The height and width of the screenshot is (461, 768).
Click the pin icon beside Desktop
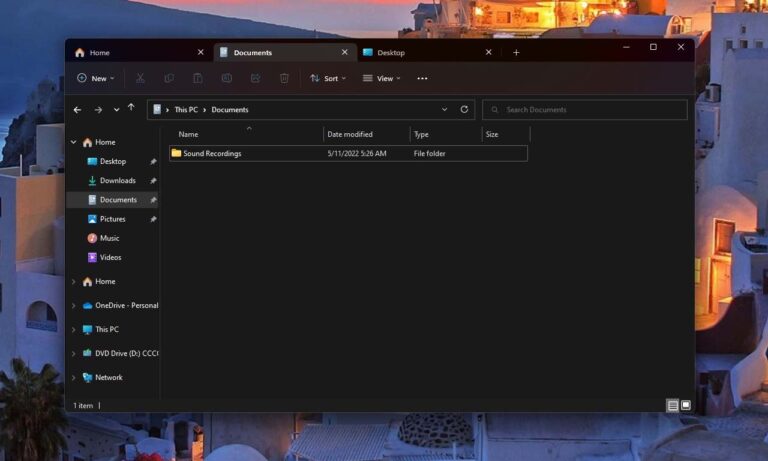pos(153,162)
